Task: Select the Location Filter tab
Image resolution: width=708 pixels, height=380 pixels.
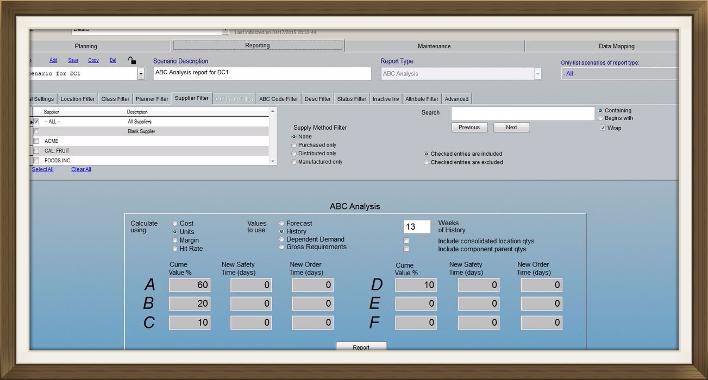Action: [x=78, y=99]
